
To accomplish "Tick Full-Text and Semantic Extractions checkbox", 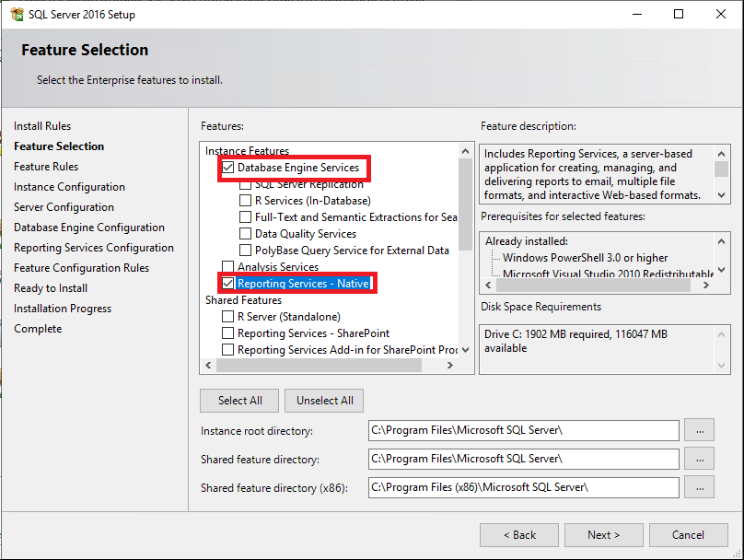I will point(245,217).
